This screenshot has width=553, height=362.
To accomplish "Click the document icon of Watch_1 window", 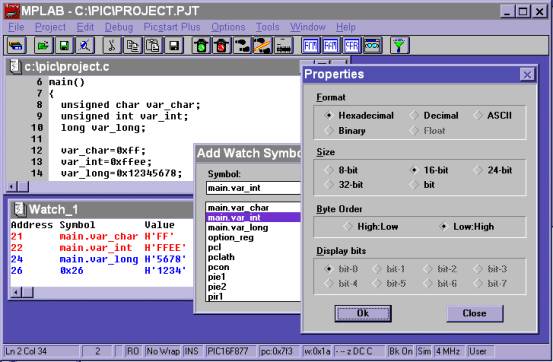I will pyautogui.click(x=20, y=209).
